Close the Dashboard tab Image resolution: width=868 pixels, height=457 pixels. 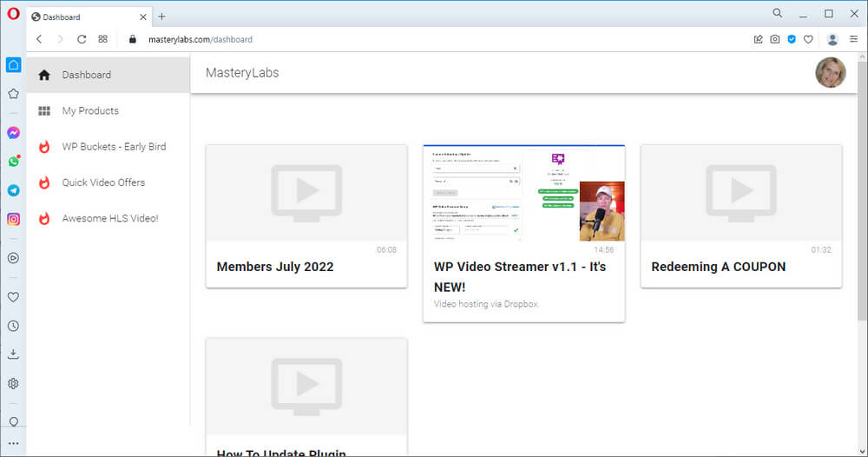pos(143,17)
